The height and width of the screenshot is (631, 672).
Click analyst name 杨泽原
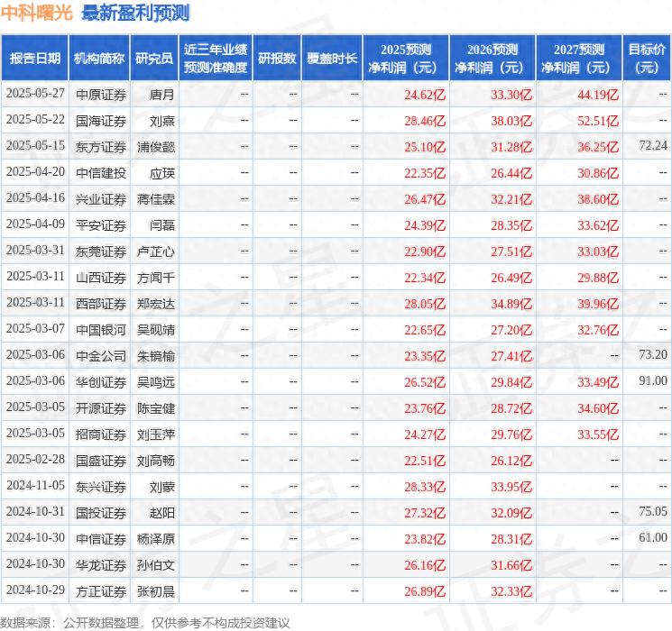156,539
